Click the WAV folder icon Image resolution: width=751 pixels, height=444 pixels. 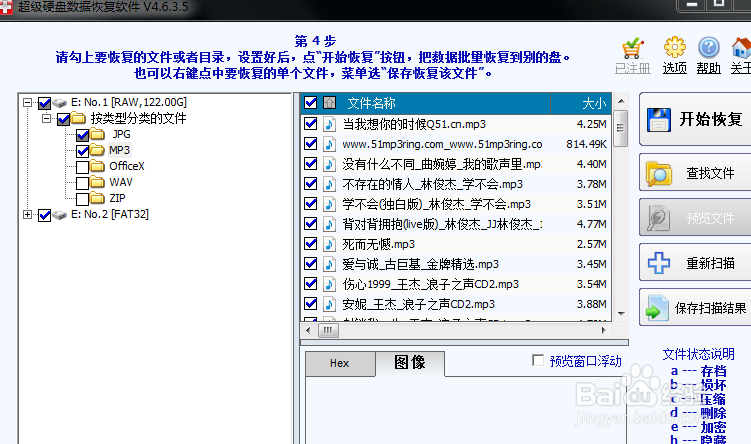pos(97,182)
